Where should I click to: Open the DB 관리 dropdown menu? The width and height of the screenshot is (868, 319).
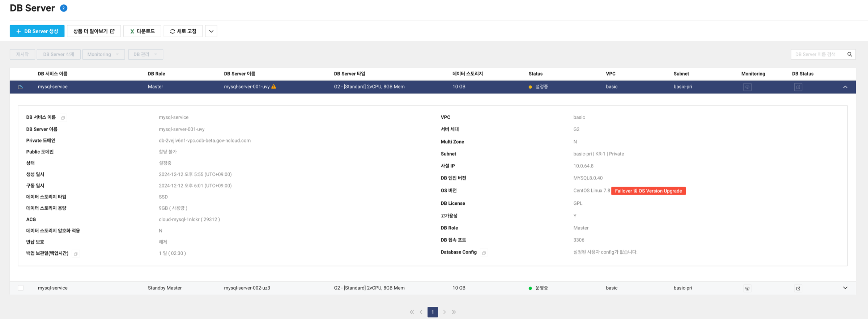click(x=145, y=54)
